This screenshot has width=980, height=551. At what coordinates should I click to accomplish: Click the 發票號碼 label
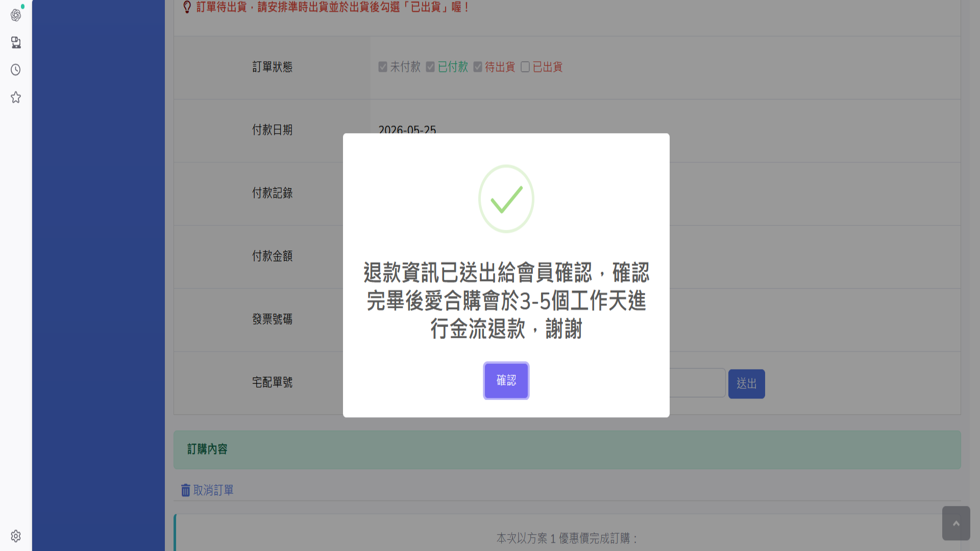pos(273,319)
